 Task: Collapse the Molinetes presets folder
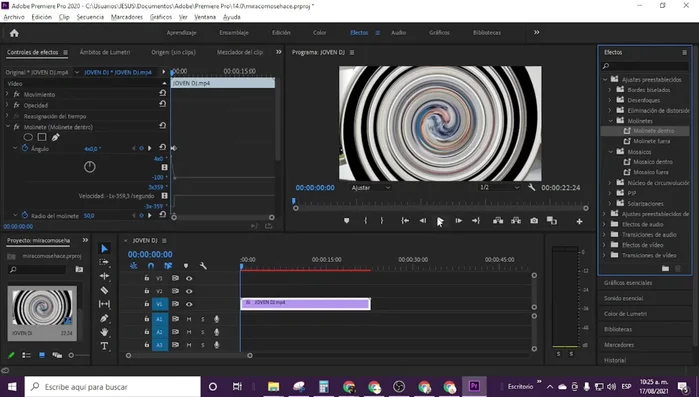click(611, 121)
